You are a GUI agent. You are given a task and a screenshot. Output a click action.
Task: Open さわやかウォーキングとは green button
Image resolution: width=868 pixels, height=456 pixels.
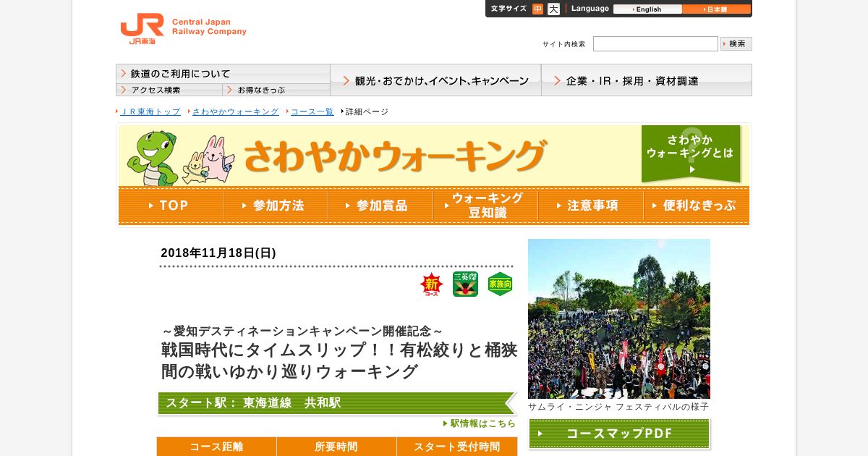coord(691,153)
